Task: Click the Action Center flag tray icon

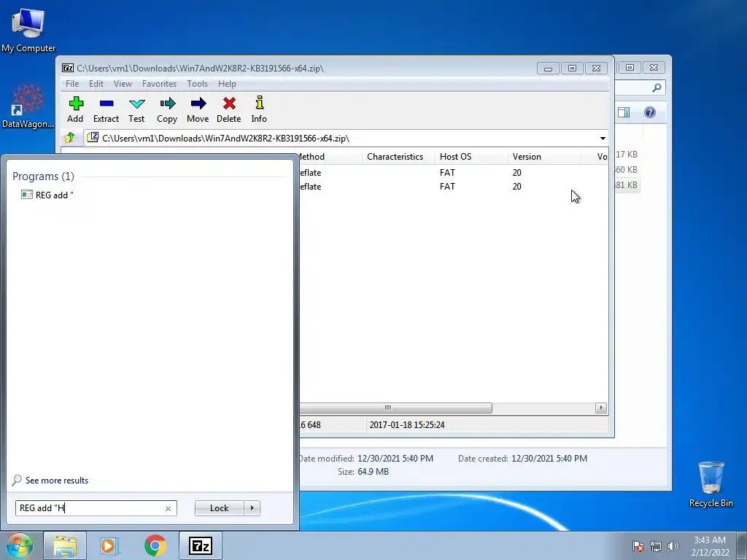Action: coord(638,546)
